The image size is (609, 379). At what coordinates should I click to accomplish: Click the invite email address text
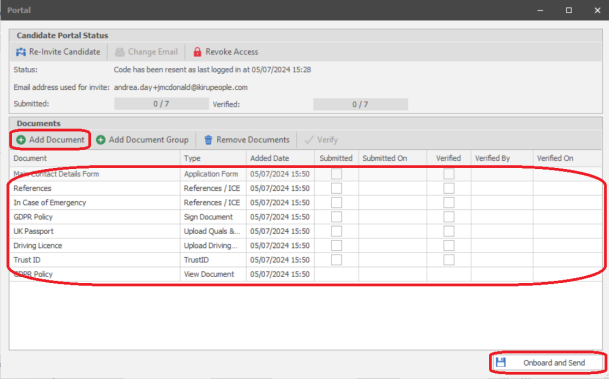tap(181, 87)
